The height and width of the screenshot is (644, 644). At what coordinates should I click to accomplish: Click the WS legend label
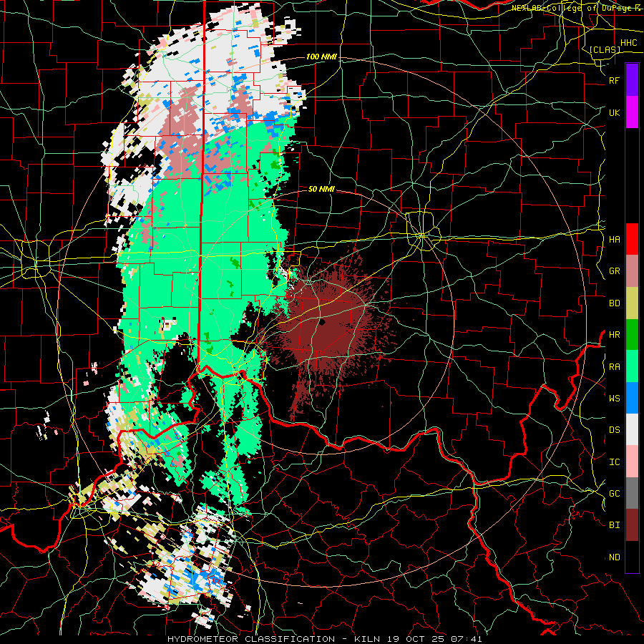coord(614,399)
